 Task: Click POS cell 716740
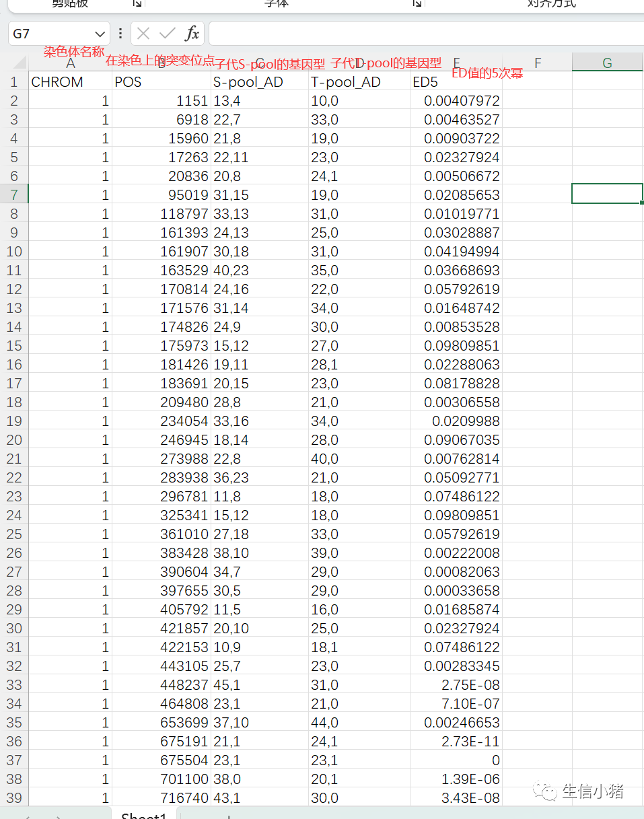click(x=162, y=798)
